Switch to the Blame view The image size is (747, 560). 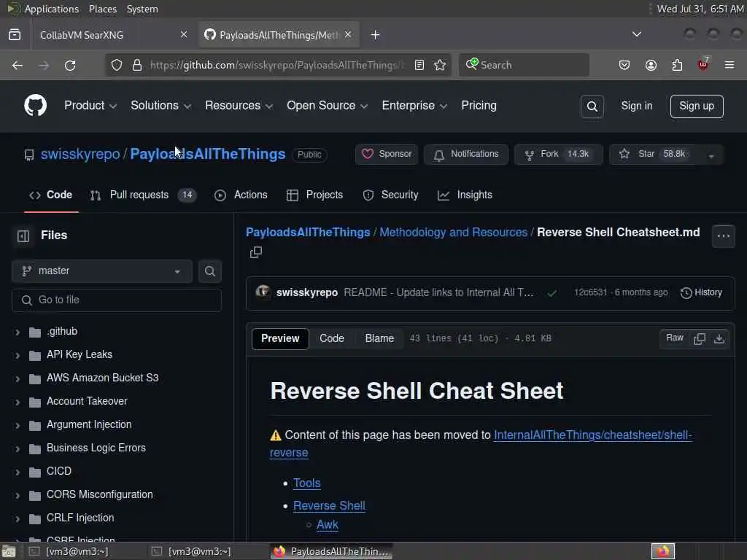(x=379, y=338)
